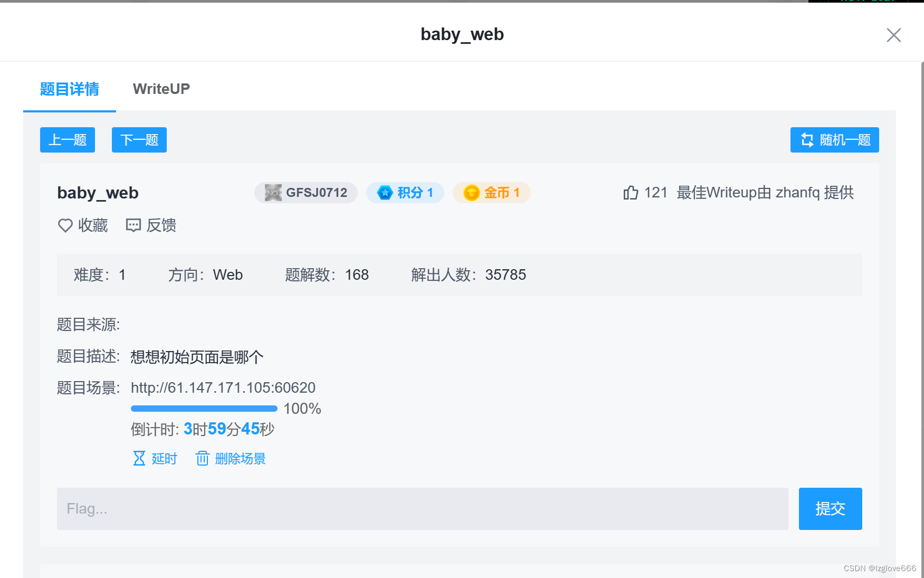Viewport: 924px width, 578px height.
Task: Click the gold 金币 coin badge icon
Action: click(x=471, y=193)
